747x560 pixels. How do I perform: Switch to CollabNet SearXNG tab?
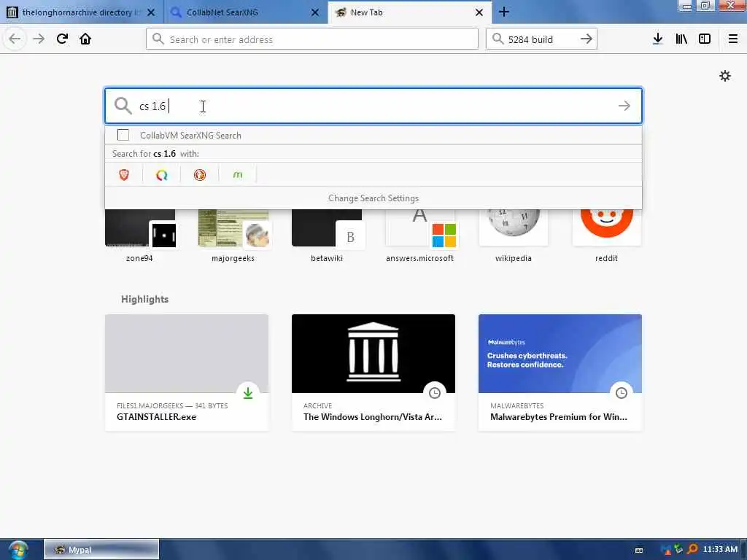(x=246, y=12)
